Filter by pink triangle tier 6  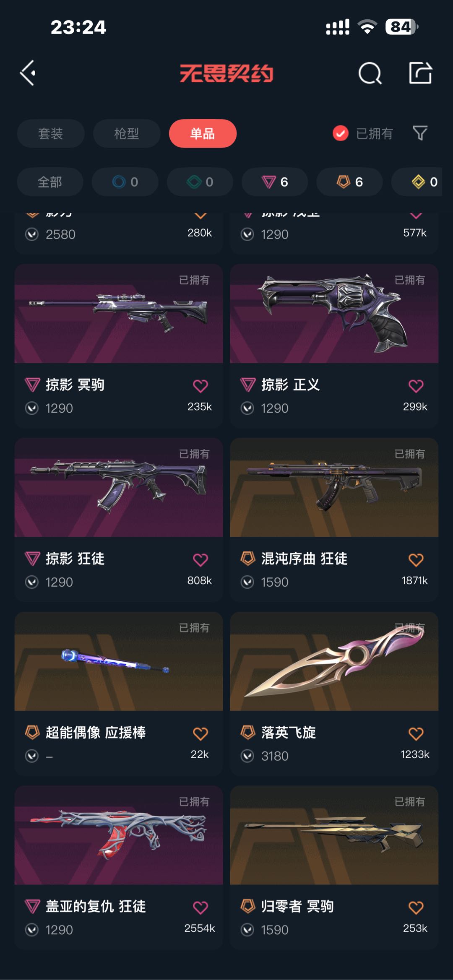tap(275, 182)
